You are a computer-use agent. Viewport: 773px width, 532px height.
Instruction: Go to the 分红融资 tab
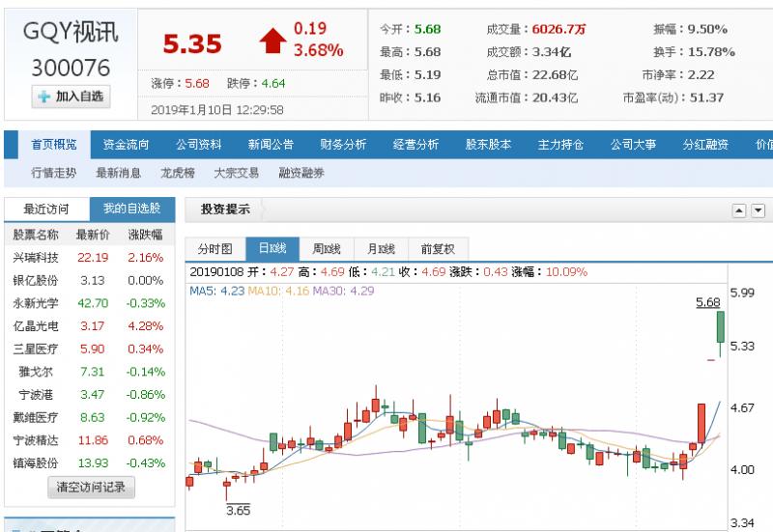point(705,145)
